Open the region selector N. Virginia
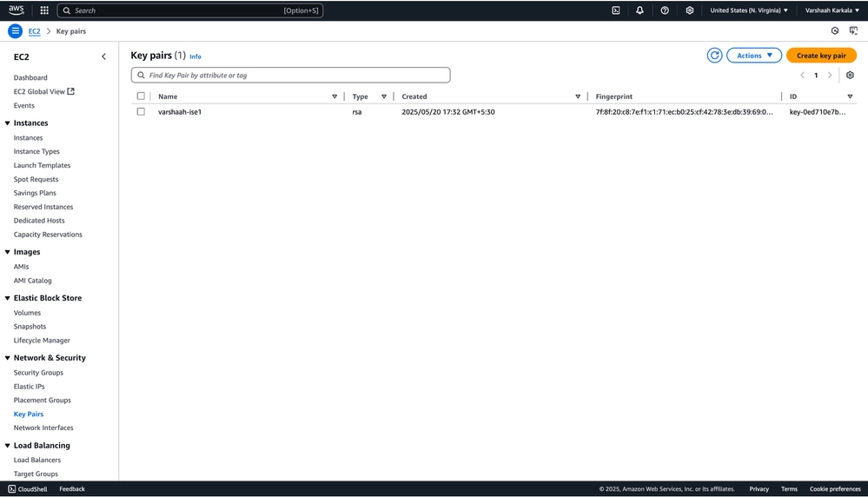This screenshot has height=497, width=868. click(x=748, y=10)
